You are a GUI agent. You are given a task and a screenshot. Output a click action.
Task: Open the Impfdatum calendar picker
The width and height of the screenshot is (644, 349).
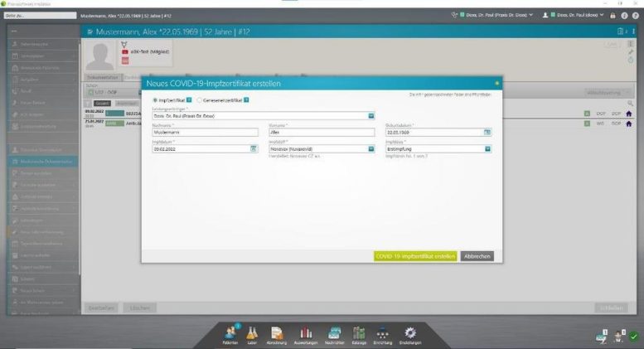pos(254,148)
